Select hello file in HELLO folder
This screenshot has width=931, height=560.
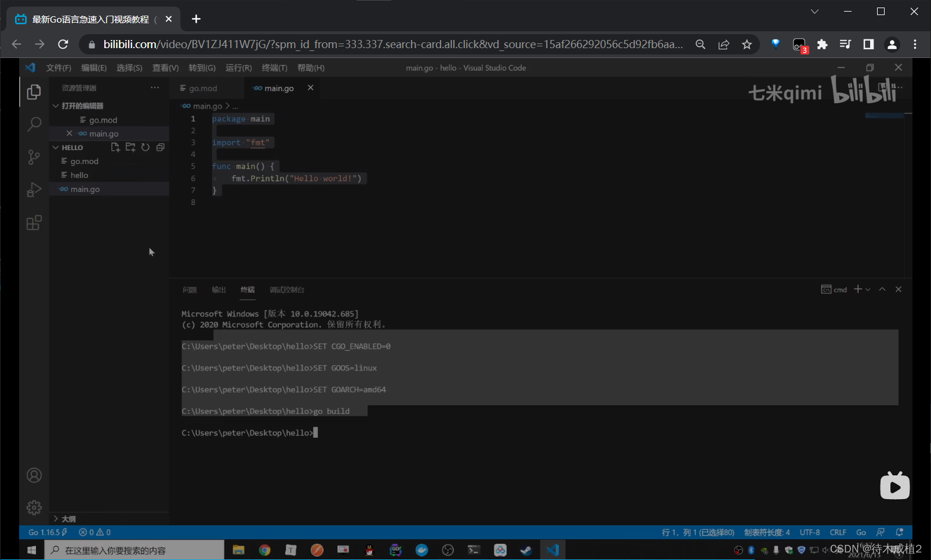(109, 175)
